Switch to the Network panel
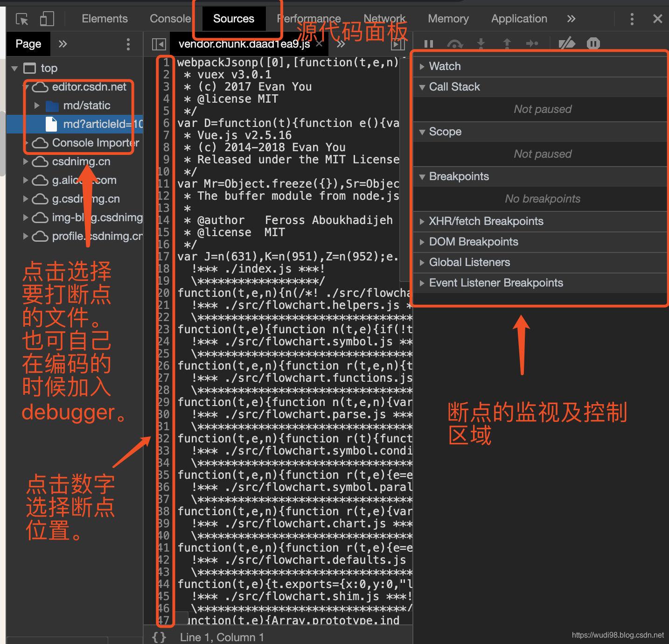669x644 pixels. [384, 19]
